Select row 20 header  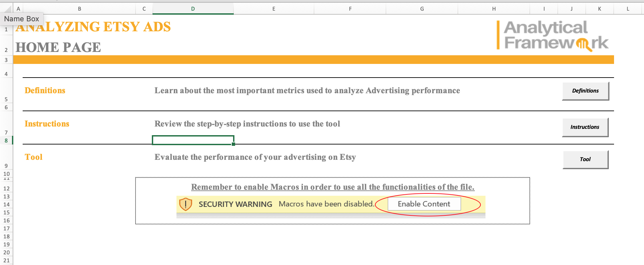[6, 252]
